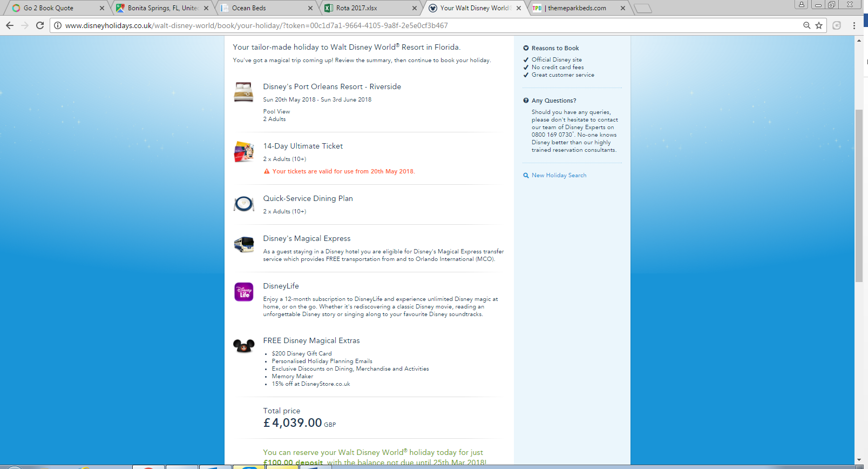The height and width of the screenshot is (469, 868).
Task: Click the Magical Express bus icon
Action: (x=243, y=245)
